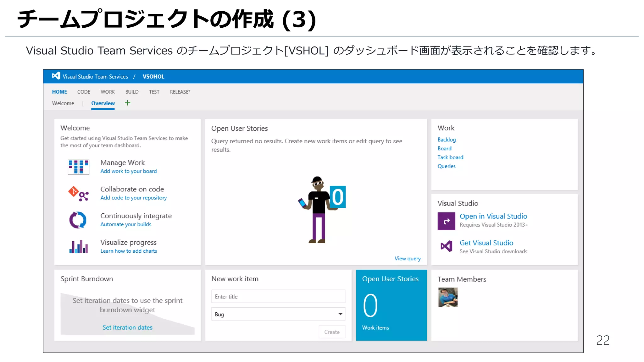Click the purple Open in Visual Studio icon
The image size is (644, 362).
click(446, 221)
